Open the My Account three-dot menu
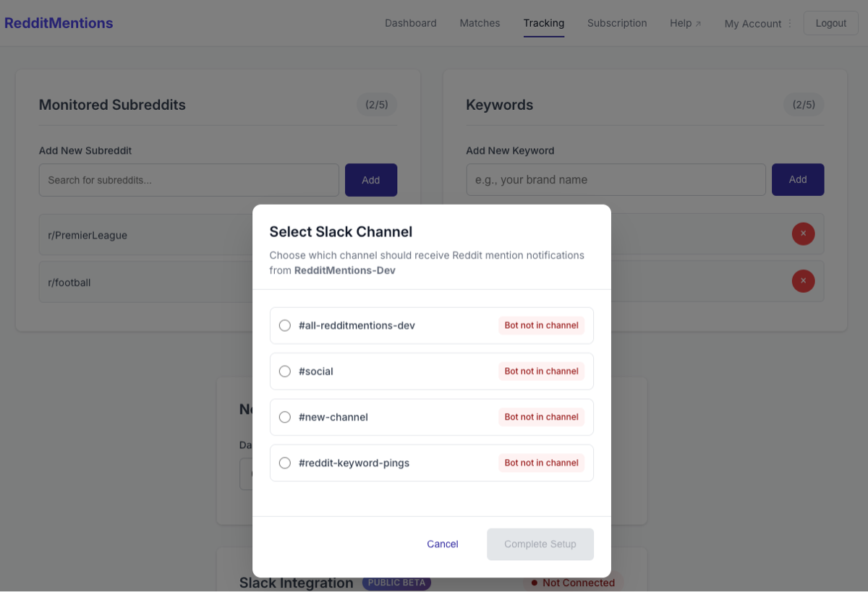This screenshot has width=868, height=592. [x=791, y=23]
